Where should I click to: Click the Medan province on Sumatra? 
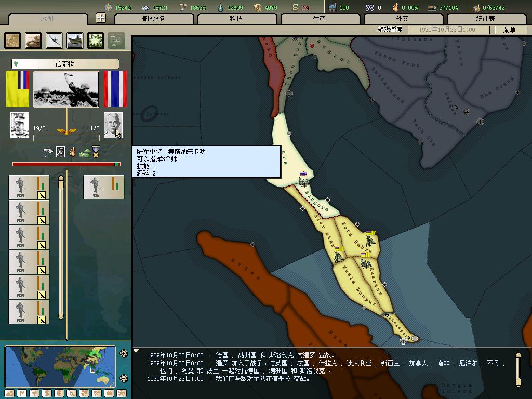(x=246, y=269)
